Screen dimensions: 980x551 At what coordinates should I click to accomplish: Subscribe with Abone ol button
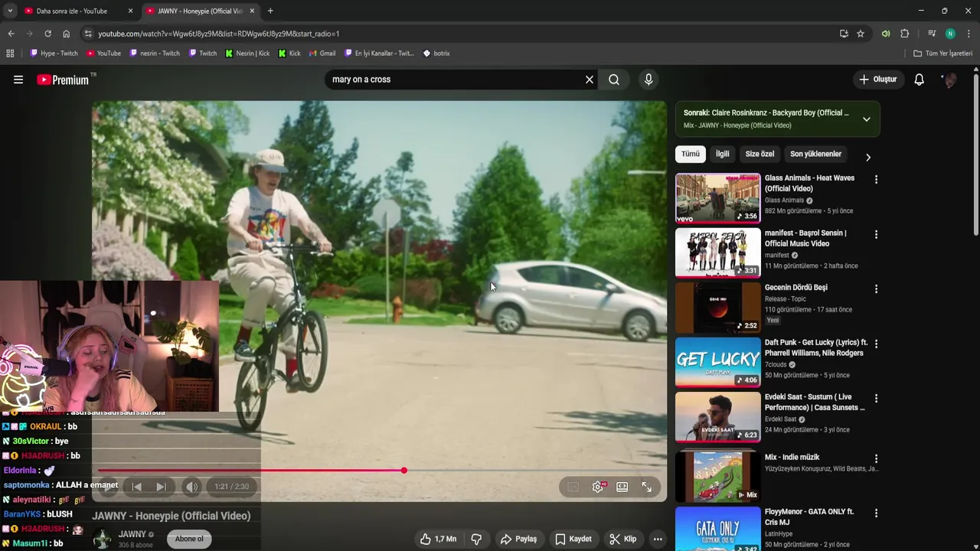point(189,539)
